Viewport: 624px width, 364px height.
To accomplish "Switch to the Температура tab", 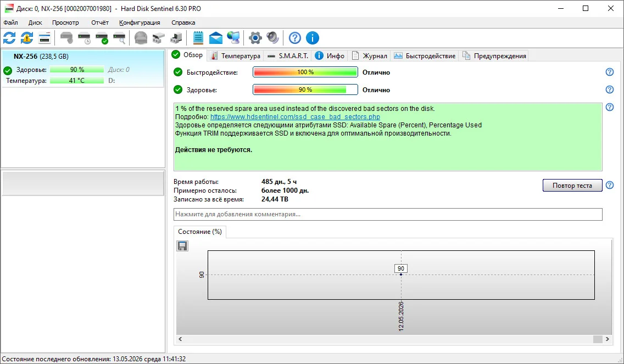I will click(x=235, y=56).
